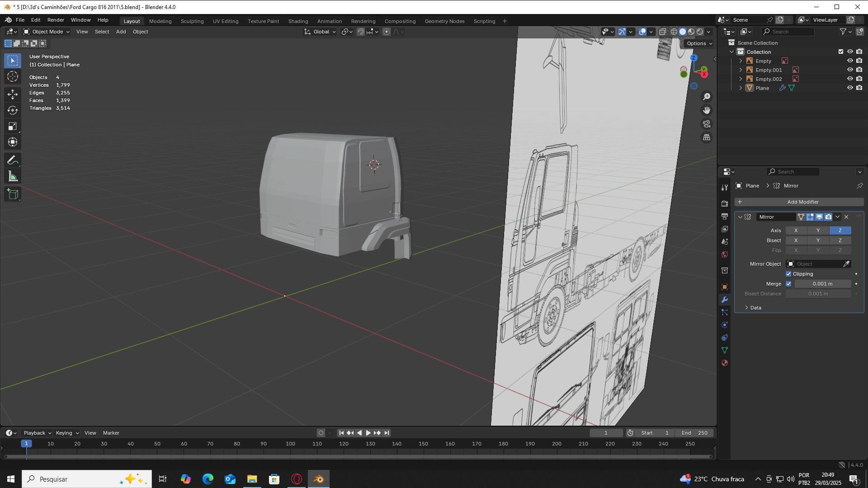Toggle camera view in viewport gizmo
Viewport: 868px width, 488px height.
(x=707, y=124)
